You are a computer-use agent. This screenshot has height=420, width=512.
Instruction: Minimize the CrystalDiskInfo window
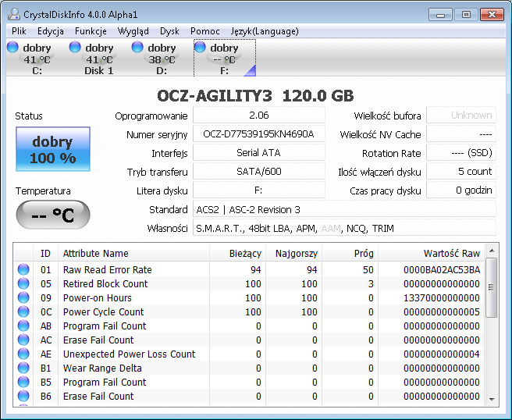point(440,15)
